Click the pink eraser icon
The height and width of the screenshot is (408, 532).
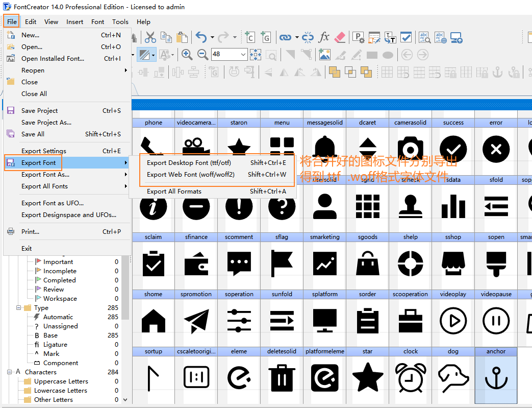(x=340, y=37)
